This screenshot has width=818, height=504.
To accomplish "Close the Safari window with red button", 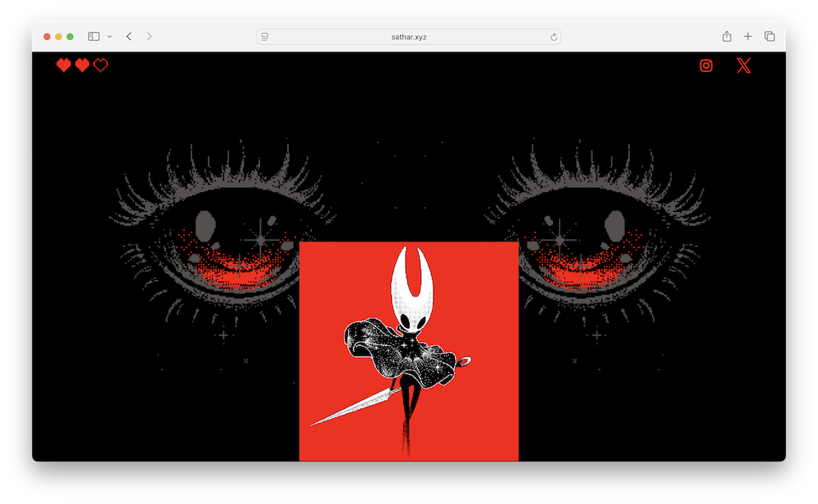I will coord(47,37).
